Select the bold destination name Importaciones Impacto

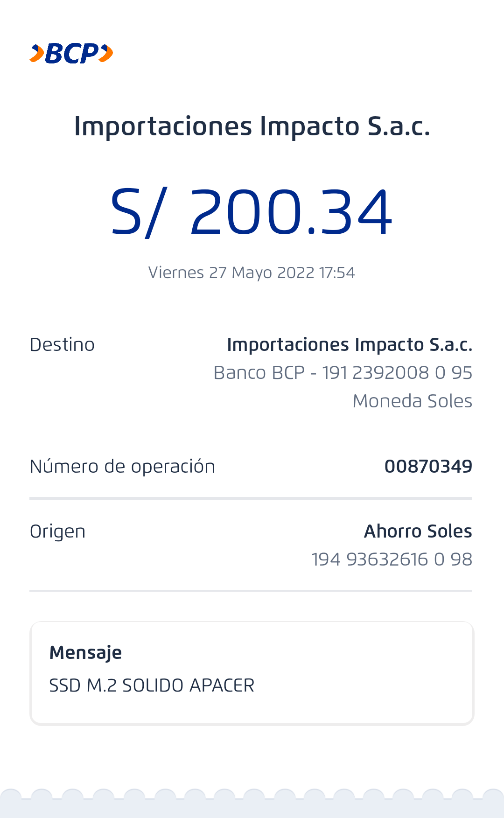[350, 345]
